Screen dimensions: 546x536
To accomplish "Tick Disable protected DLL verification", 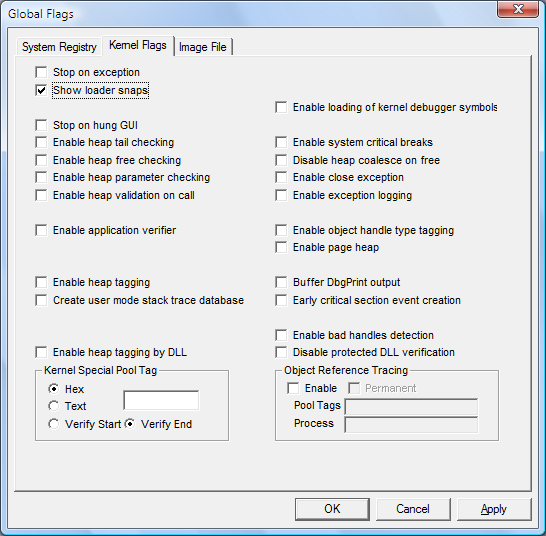I will pos(281,352).
